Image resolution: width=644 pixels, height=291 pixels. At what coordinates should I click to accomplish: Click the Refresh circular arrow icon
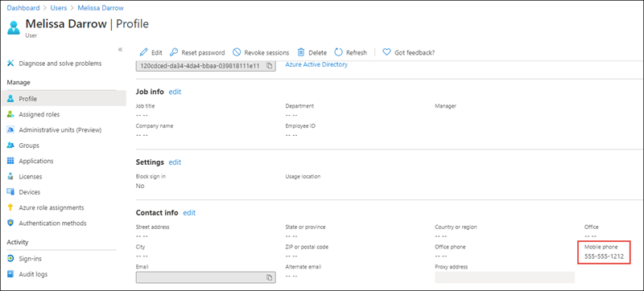338,52
